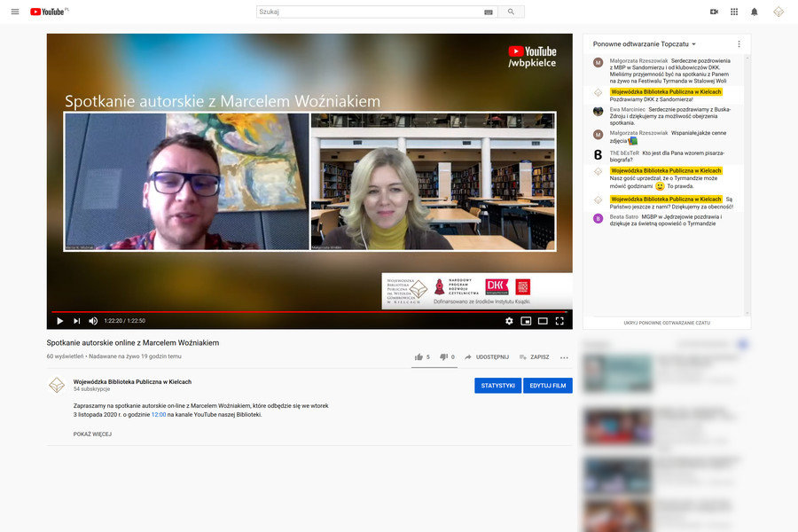
Task: Play the video
Action: click(x=60, y=321)
